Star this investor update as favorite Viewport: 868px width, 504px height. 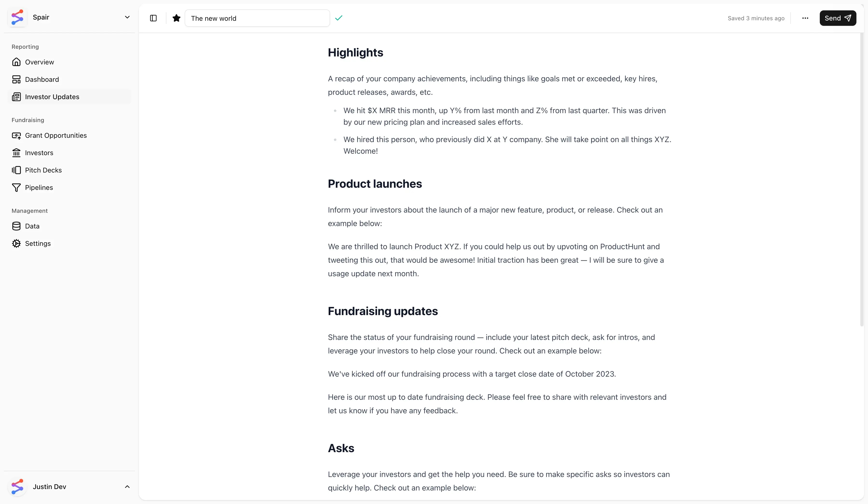coord(176,18)
